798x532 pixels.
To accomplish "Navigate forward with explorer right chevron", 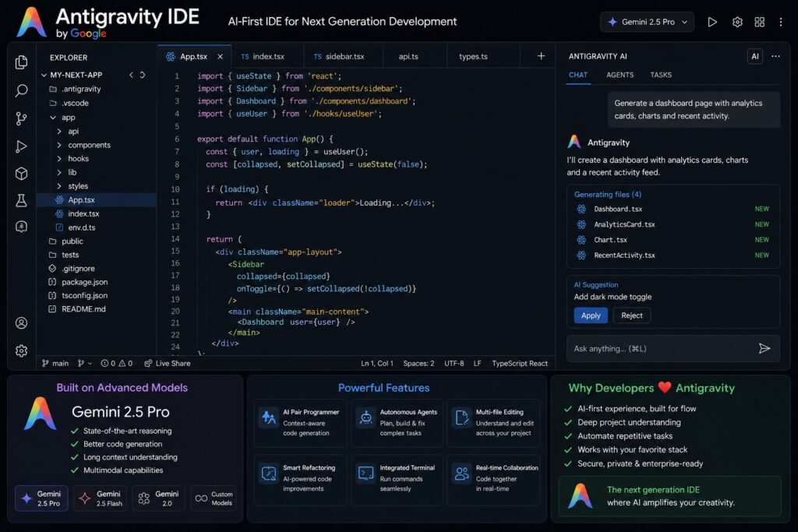I will tap(143, 75).
